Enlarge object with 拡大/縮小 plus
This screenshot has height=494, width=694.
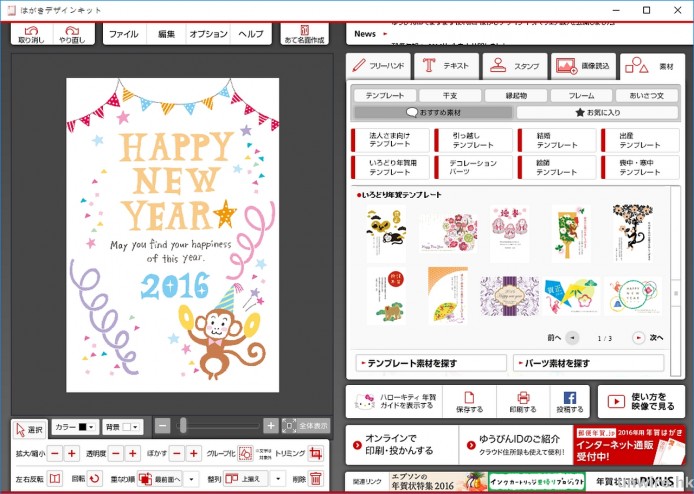72,453
